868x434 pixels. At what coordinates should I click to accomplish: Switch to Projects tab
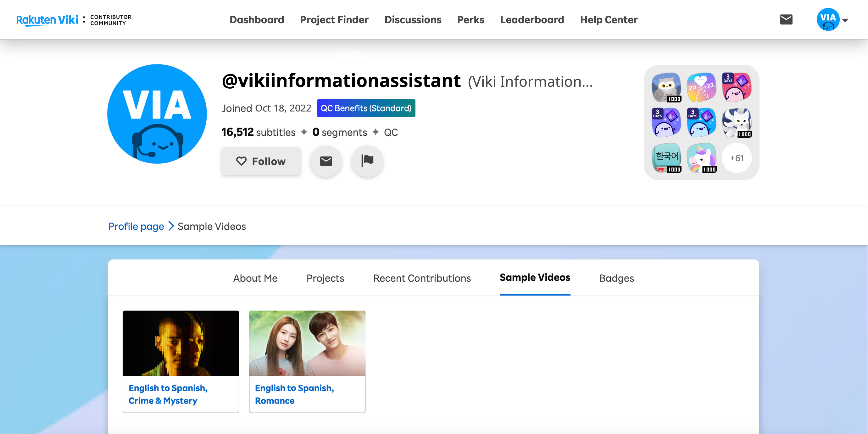(x=325, y=278)
